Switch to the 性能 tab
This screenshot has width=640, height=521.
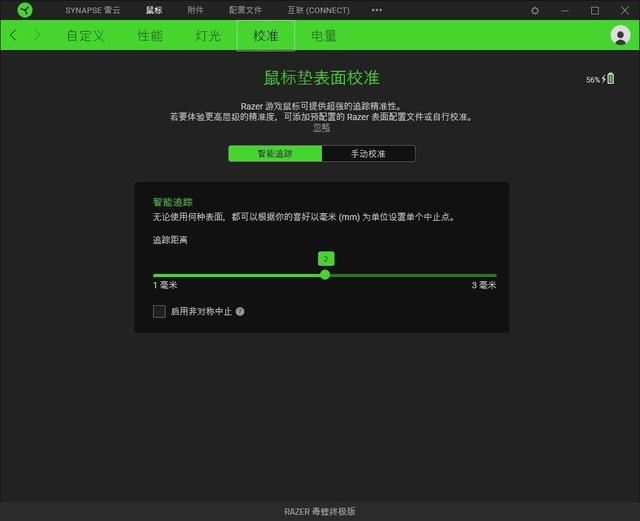click(x=150, y=36)
